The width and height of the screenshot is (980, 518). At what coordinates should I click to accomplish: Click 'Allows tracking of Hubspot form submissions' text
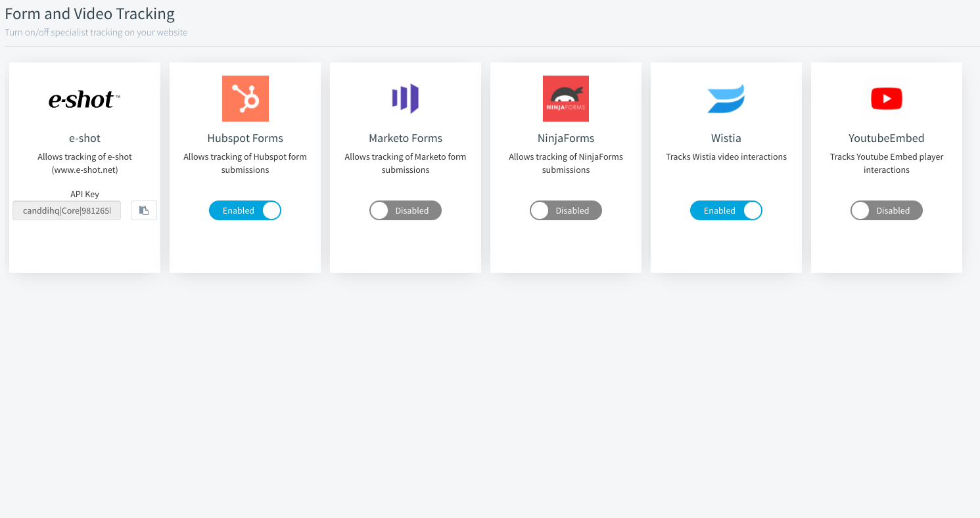[245, 163]
